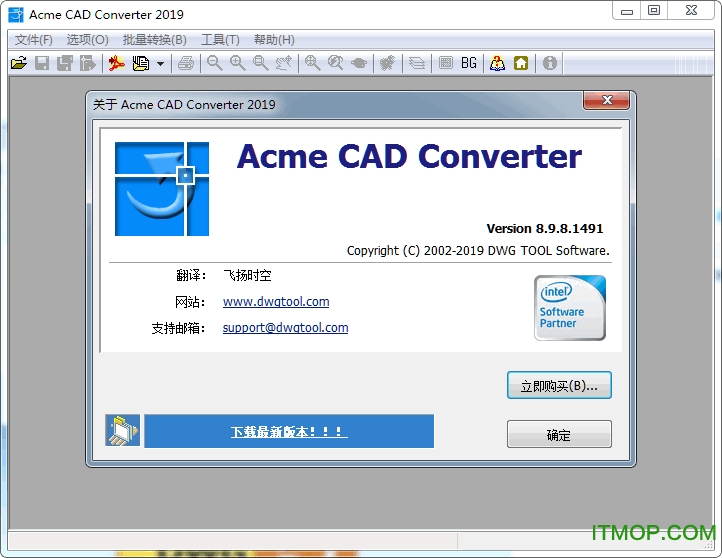Minimize the Acme CAD Converter window
Viewport: 722px width, 558px height.
point(627,11)
